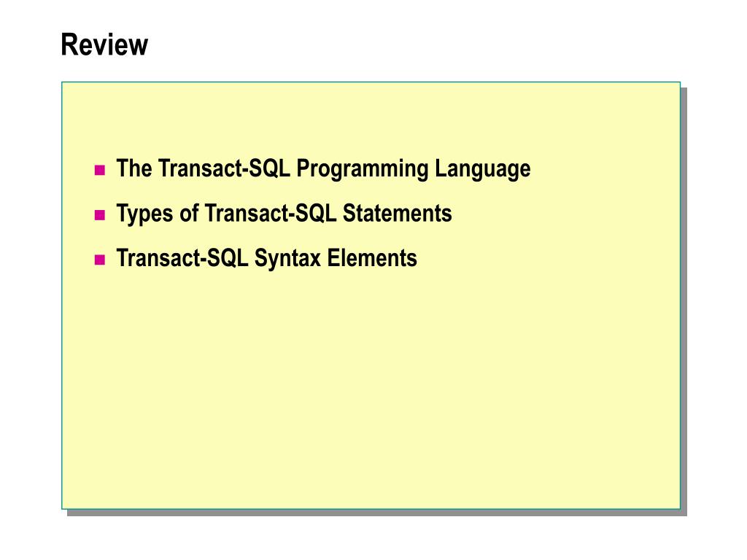The width and height of the screenshot is (747, 560).
Task: Click the word of in second bullet
Action: click(189, 213)
